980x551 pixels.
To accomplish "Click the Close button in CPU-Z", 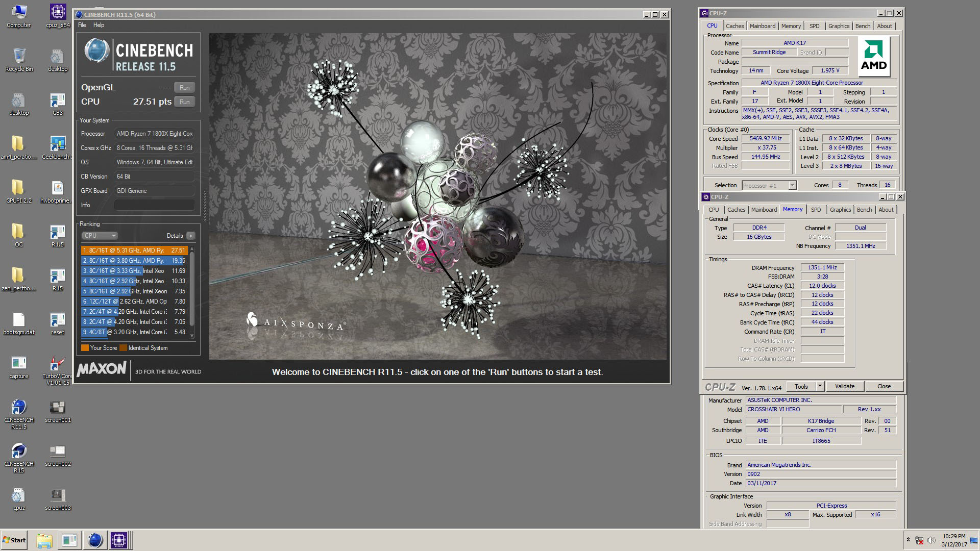I will point(884,387).
